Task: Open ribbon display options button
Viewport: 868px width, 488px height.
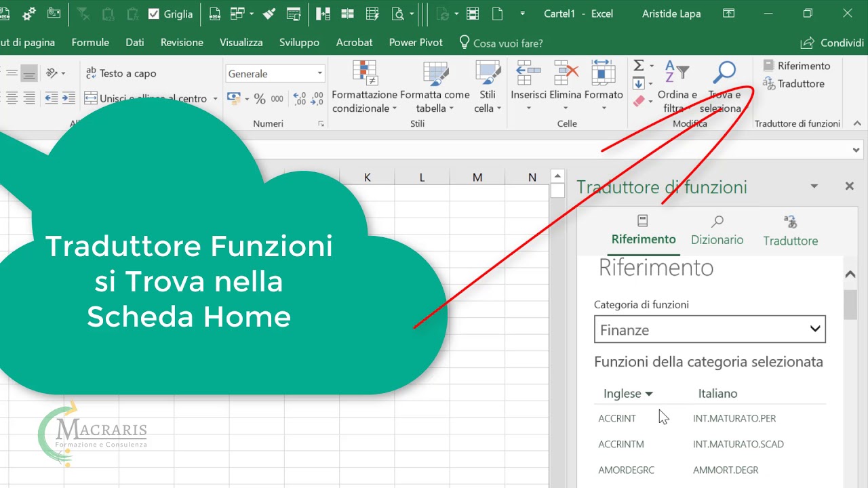Action: 729,14
